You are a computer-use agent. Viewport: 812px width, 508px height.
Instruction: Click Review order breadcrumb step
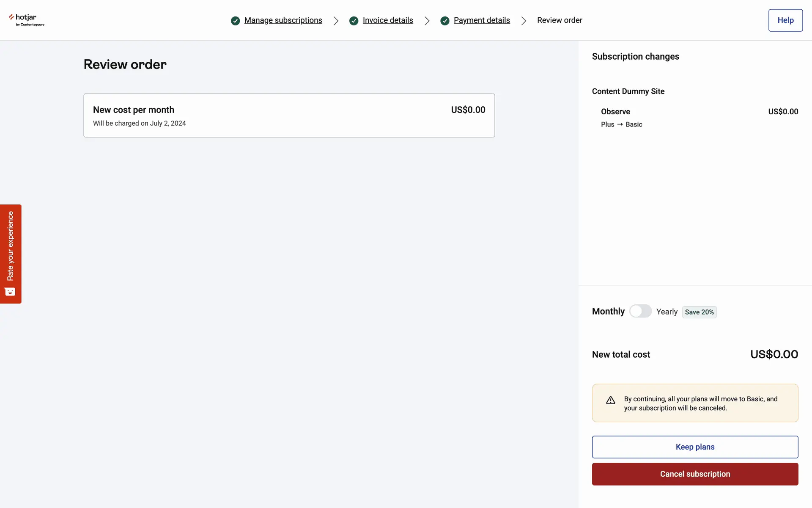[560, 20]
